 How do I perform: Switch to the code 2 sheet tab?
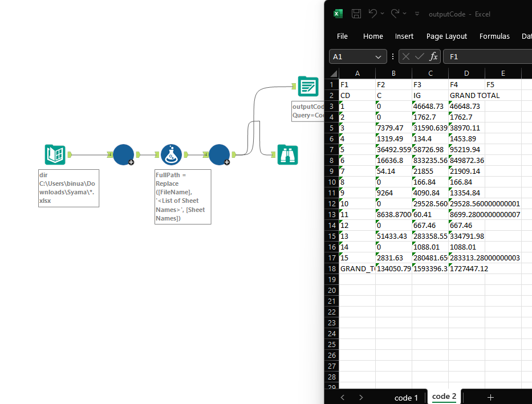444,396
